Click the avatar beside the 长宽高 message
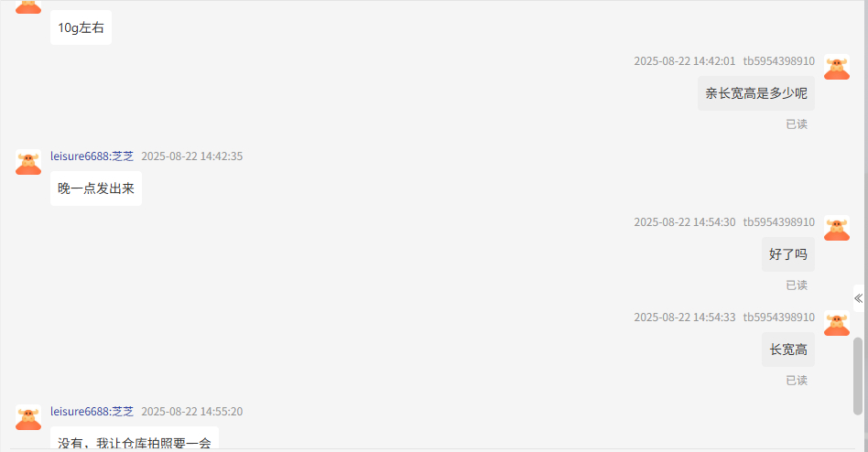 837,323
